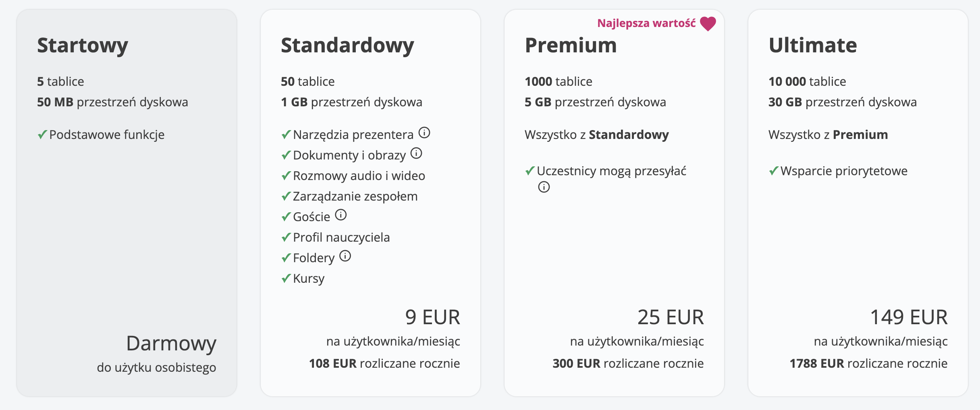Image resolution: width=980 pixels, height=410 pixels.
Task: Click green checkmark next to Kursy
Action: coord(286,278)
